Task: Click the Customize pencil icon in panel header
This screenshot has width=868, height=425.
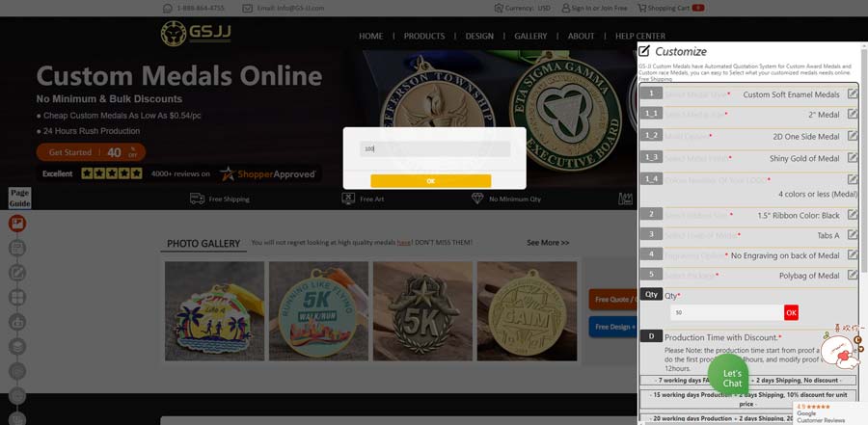Action: [x=643, y=51]
